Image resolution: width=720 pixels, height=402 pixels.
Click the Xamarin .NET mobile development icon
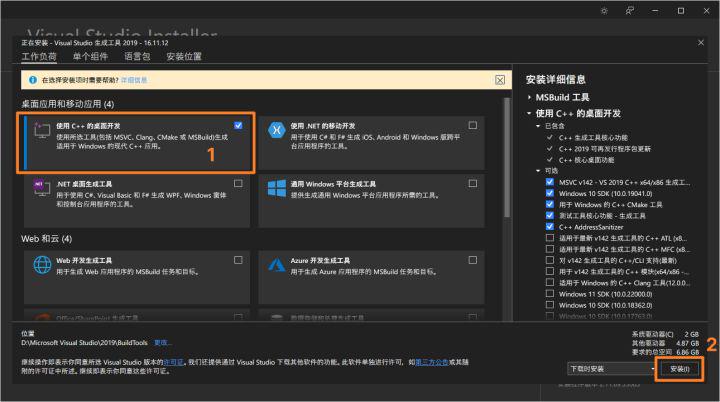click(276, 130)
